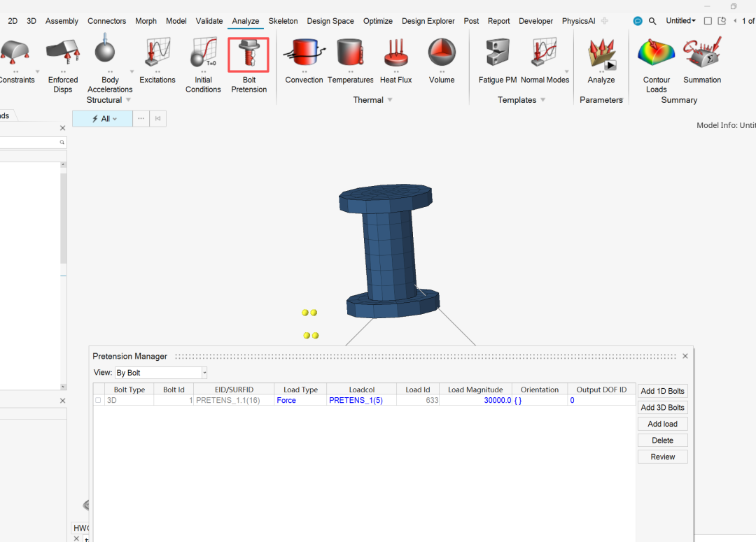Open the Bolt Pretension tool
Viewport: 756px width, 542px height.
click(x=248, y=56)
